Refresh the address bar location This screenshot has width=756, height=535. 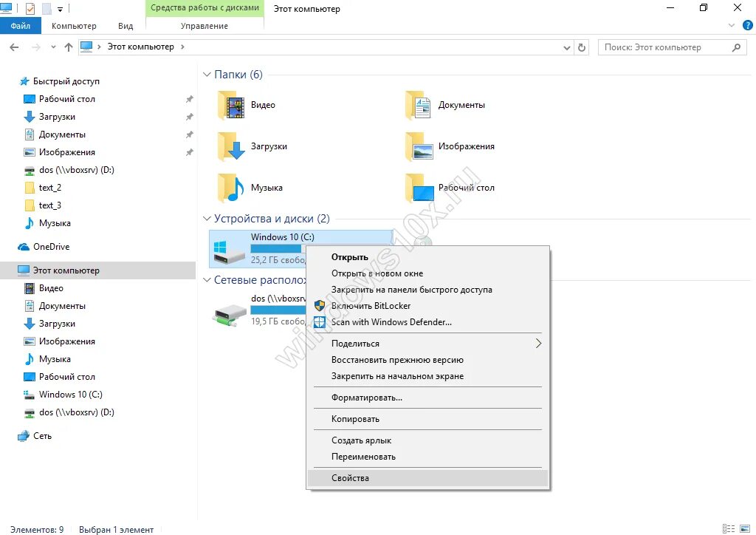tap(582, 47)
